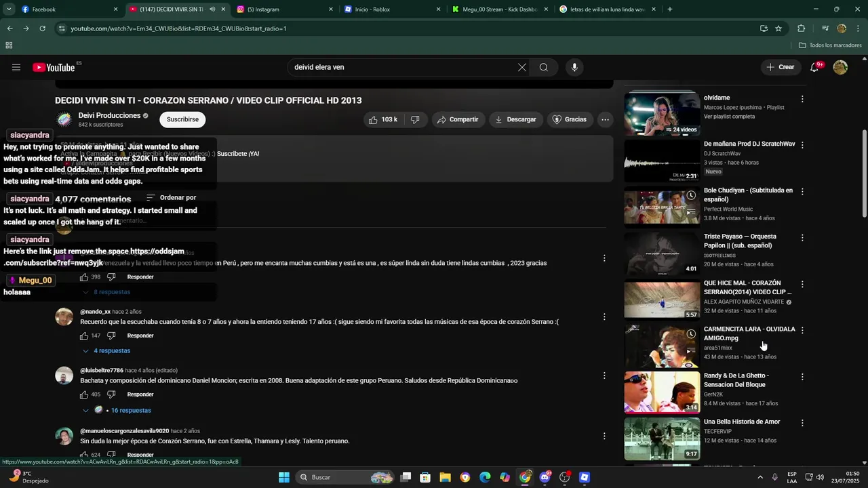Reload the page in Chrome
The image size is (868, 488).
[x=42, y=28]
